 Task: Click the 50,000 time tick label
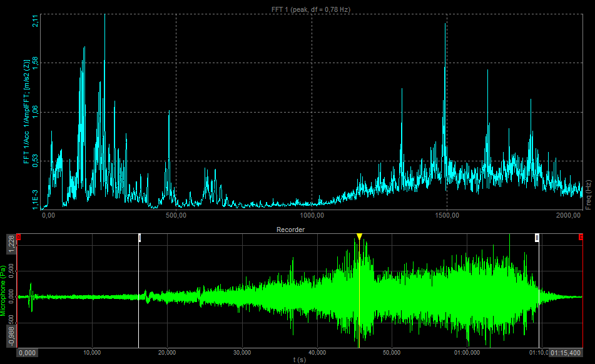coord(392,353)
